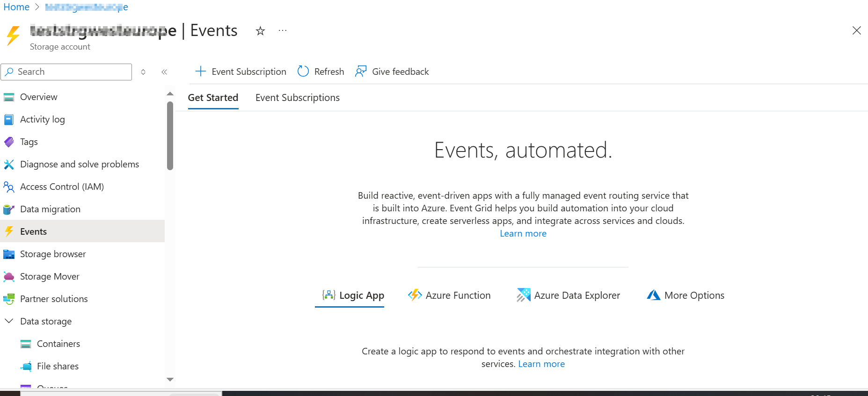Viewport: 868px width, 396px height.
Task: Click the Storage Mover cloud icon
Action: [x=9, y=277]
